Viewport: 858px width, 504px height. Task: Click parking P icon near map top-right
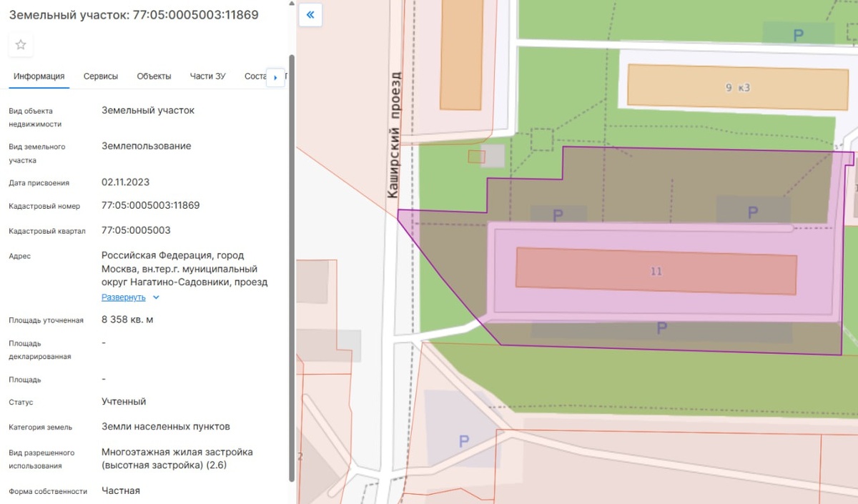799,34
